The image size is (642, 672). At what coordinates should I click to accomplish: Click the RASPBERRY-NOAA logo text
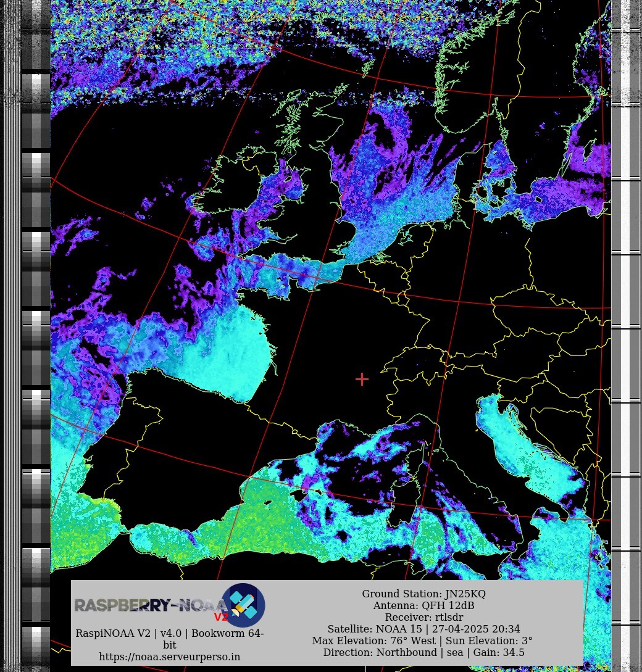(151, 605)
